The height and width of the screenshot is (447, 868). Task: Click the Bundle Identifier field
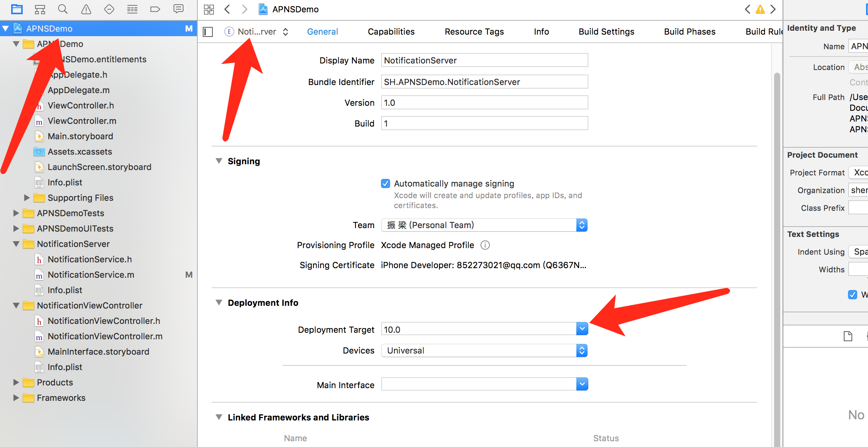pyautogui.click(x=484, y=82)
